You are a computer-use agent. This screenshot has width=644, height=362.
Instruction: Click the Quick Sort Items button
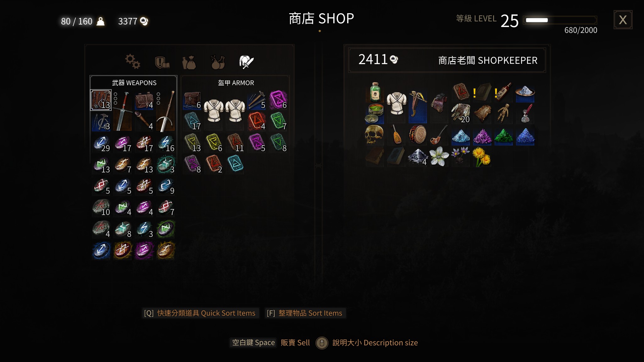[x=200, y=313]
